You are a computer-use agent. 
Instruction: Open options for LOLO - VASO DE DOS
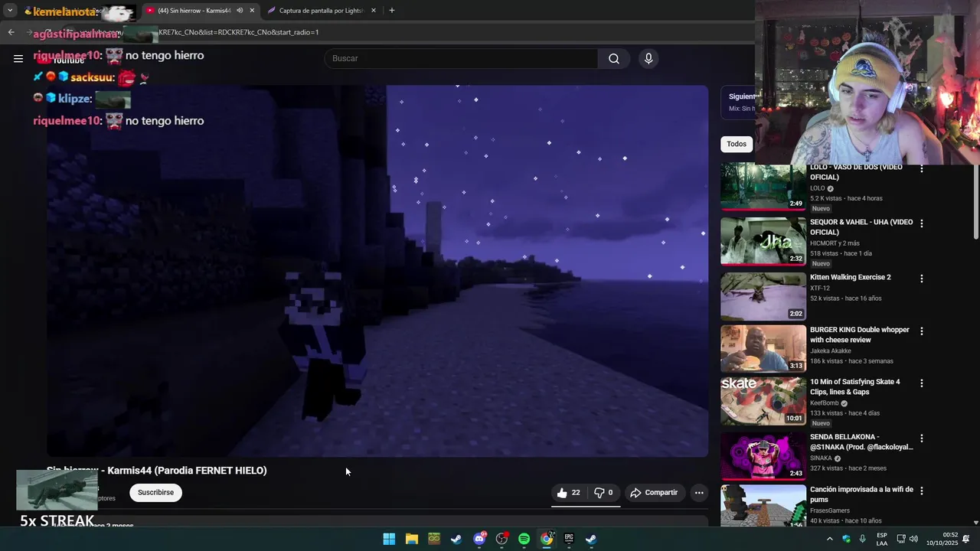click(922, 168)
